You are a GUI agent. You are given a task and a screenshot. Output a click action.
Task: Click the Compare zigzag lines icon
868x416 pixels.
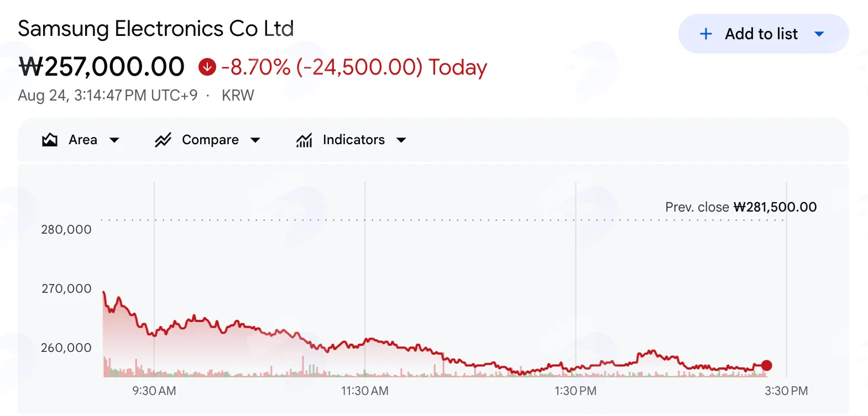click(163, 140)
